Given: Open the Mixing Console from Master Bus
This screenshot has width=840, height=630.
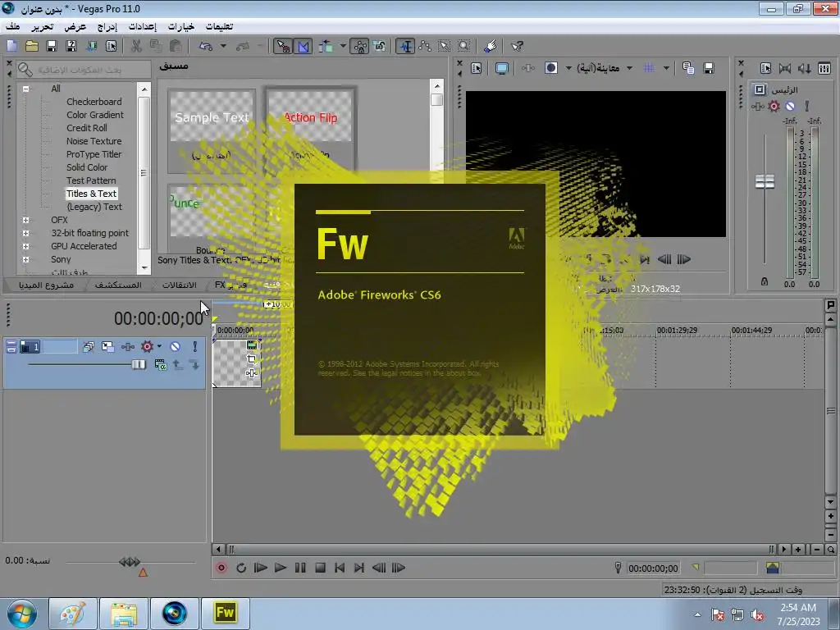Looking at the screenshot, I should [x=824, y=68].
